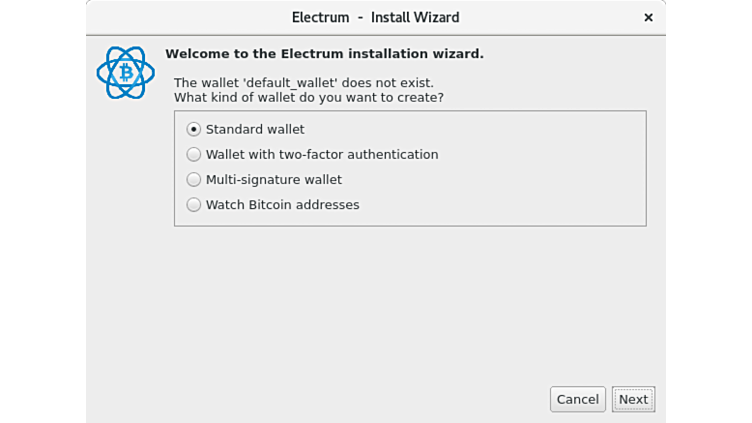The width and height of the screenshot is (752, 423).
Task: Cancel the installation wizard
Action: click(x=577, y=399)
